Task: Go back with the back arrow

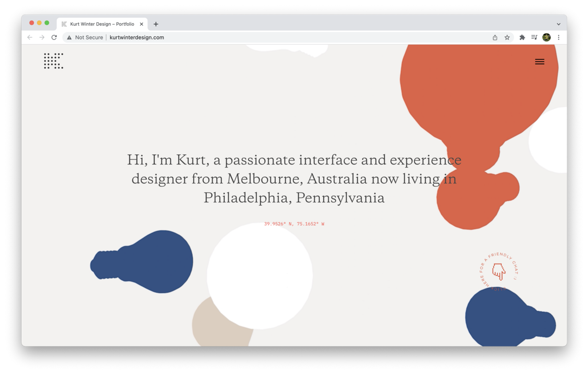Action: coord(30,37)
